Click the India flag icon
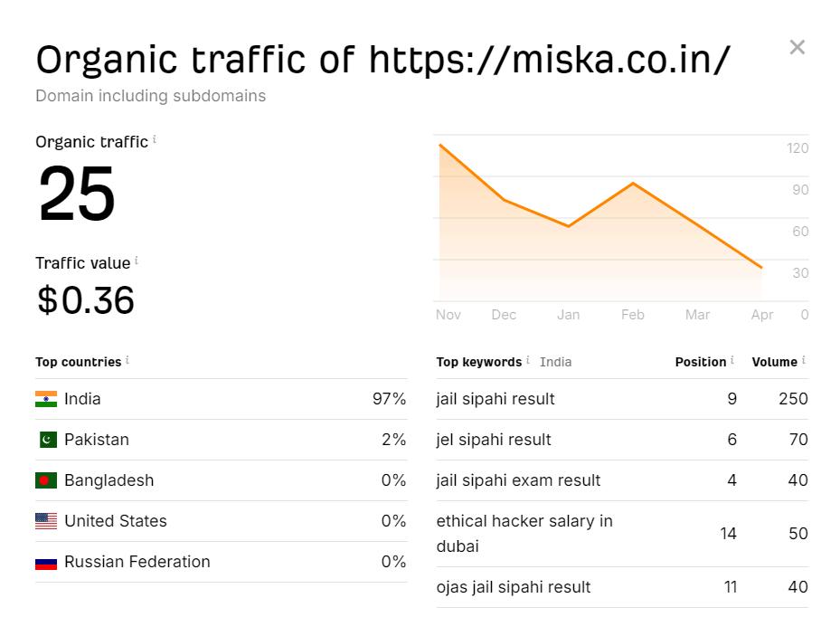The height and width of the screenshot is (617, 840). coord(46,399)
